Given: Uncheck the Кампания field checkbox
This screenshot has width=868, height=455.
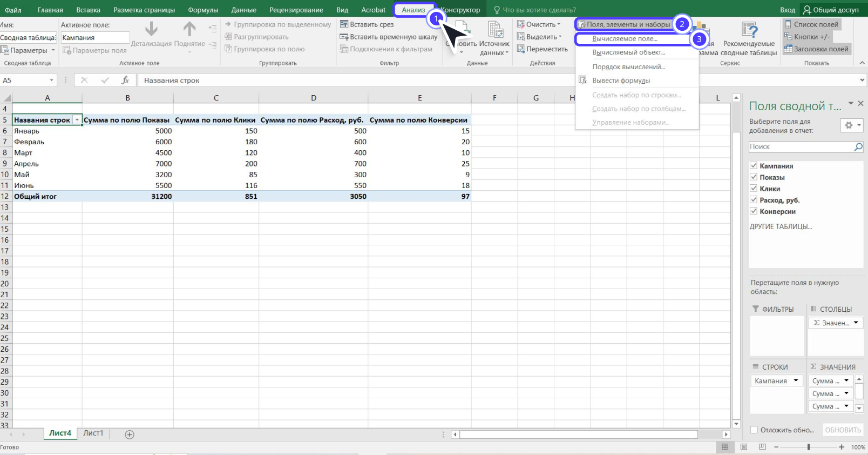Looking at the screenshot, I should pyautogui.click(x=754, y=165).
